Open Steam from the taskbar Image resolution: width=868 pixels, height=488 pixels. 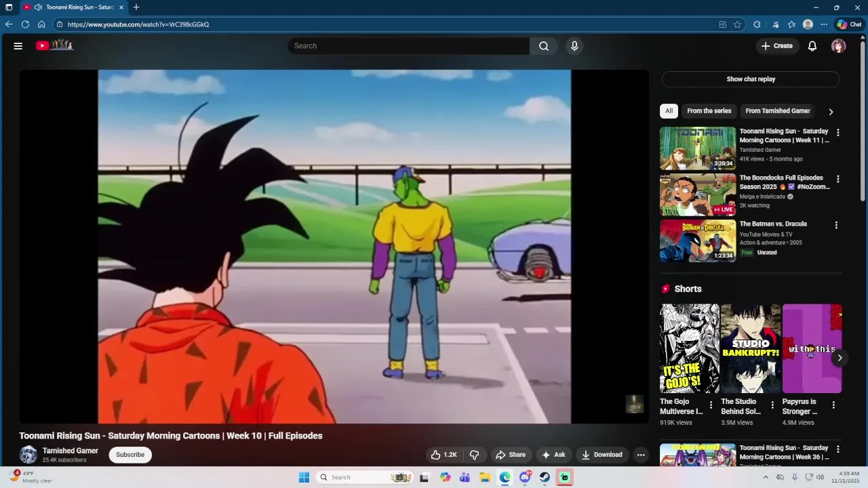tap(545, 477)
